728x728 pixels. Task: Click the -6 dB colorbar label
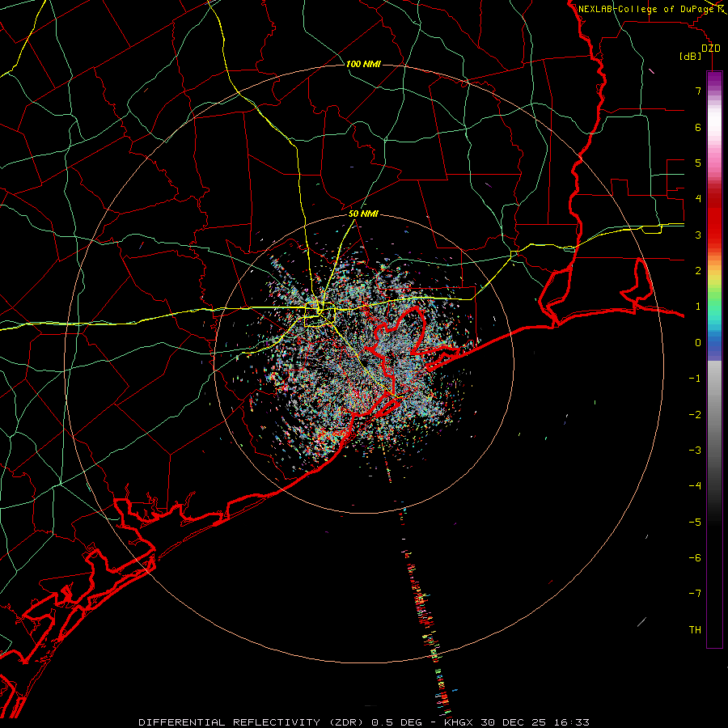695,558
